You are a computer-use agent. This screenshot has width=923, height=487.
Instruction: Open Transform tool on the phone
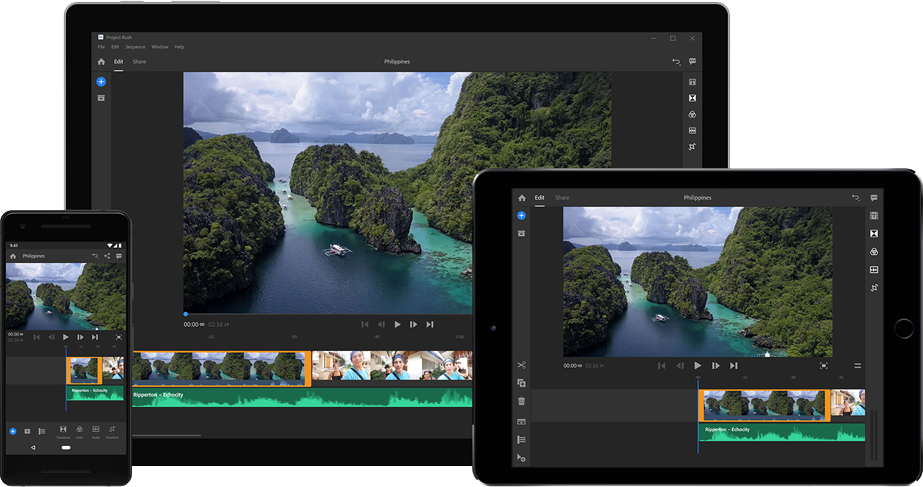(112, 432)
